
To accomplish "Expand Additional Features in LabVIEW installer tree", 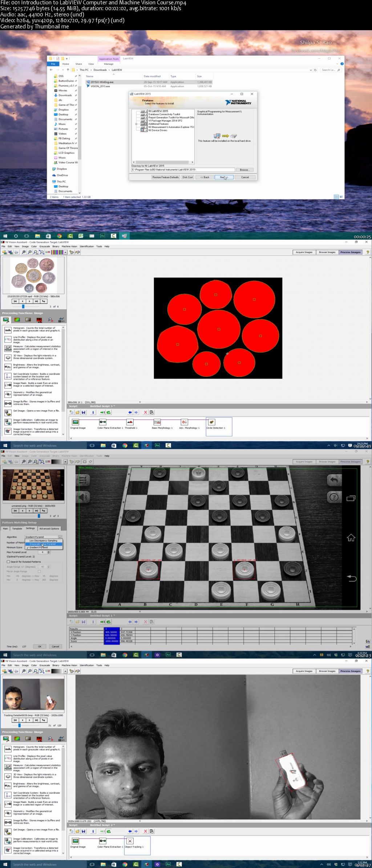I will tap(136, 124).
